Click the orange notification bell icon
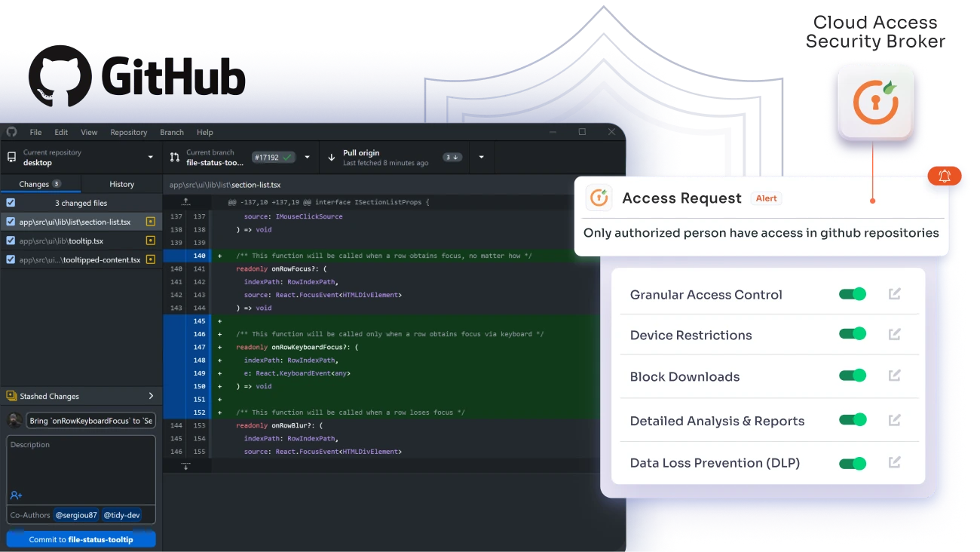 tap(945, 175)
